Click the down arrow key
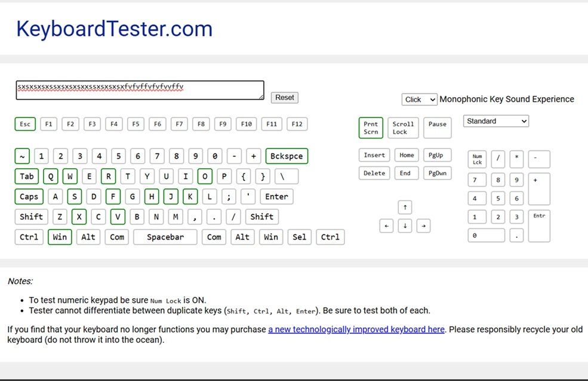The height and width of the screenshot is (381, 588). coord(405,226)
